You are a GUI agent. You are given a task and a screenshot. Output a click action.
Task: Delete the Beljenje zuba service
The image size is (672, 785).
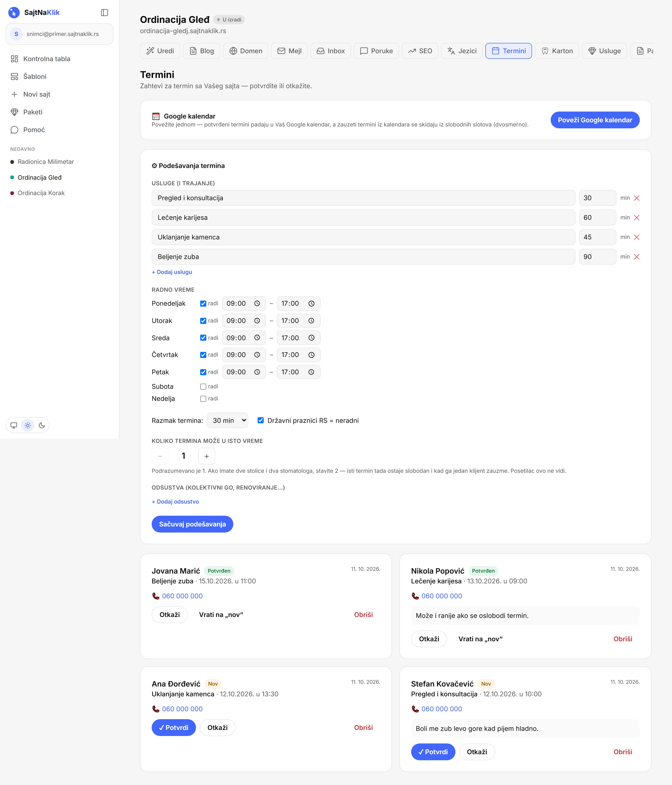coord(637,257)
